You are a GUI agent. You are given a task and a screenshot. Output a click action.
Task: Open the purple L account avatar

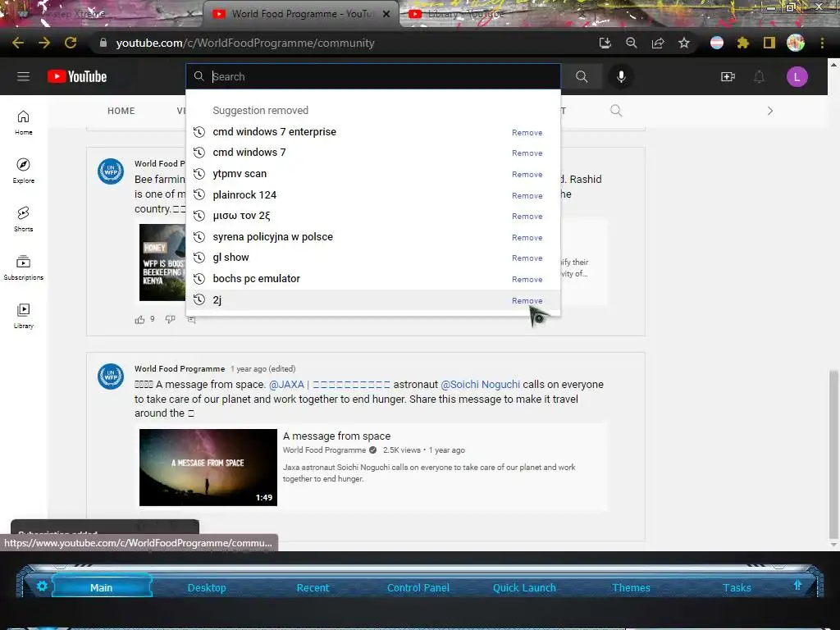[x=797, y=76]
